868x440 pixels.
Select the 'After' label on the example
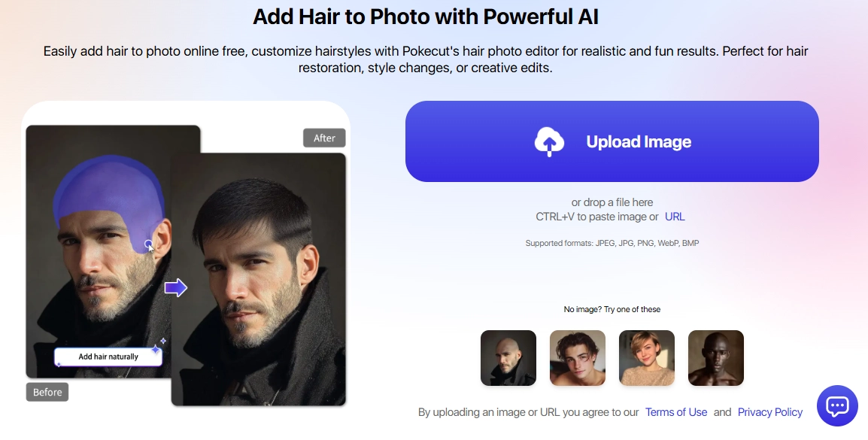(324, 138)
